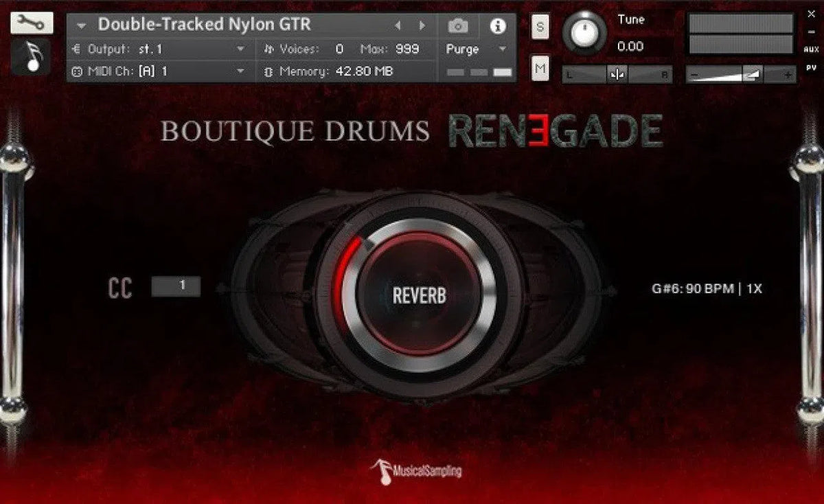
Task: Load the previous instrument with the left arrow
Action: [397, 25]
